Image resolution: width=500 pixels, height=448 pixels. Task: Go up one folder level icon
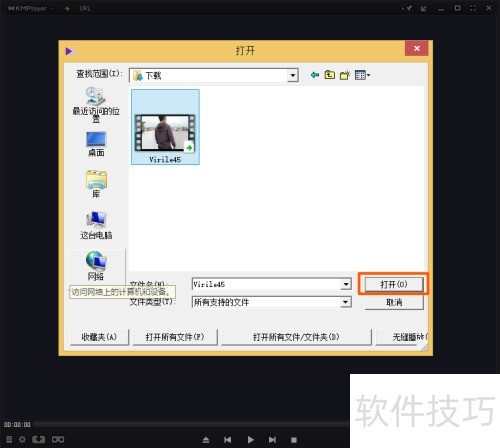(x=330, y=75)
